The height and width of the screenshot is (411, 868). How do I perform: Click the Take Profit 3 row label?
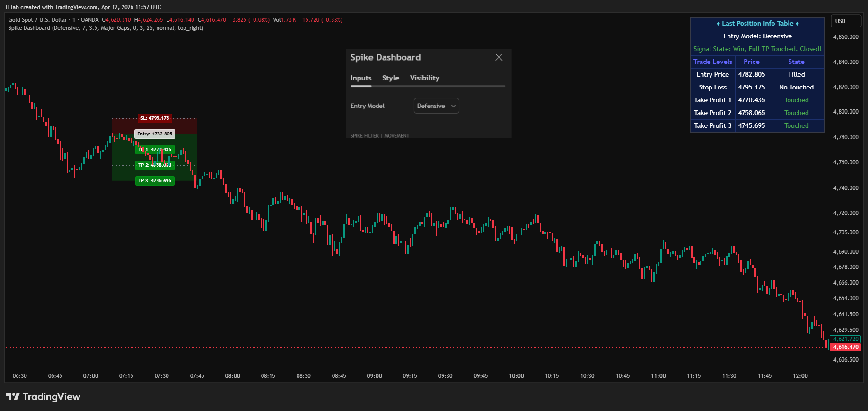tap(713, 126)
